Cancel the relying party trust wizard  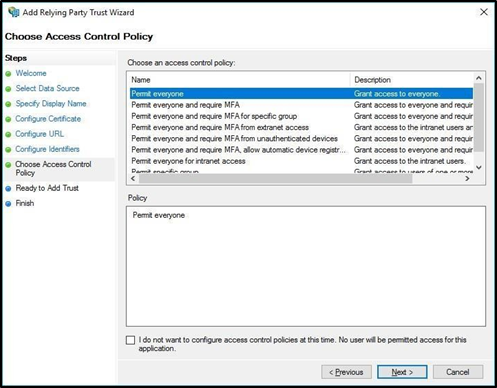(458, 372)
